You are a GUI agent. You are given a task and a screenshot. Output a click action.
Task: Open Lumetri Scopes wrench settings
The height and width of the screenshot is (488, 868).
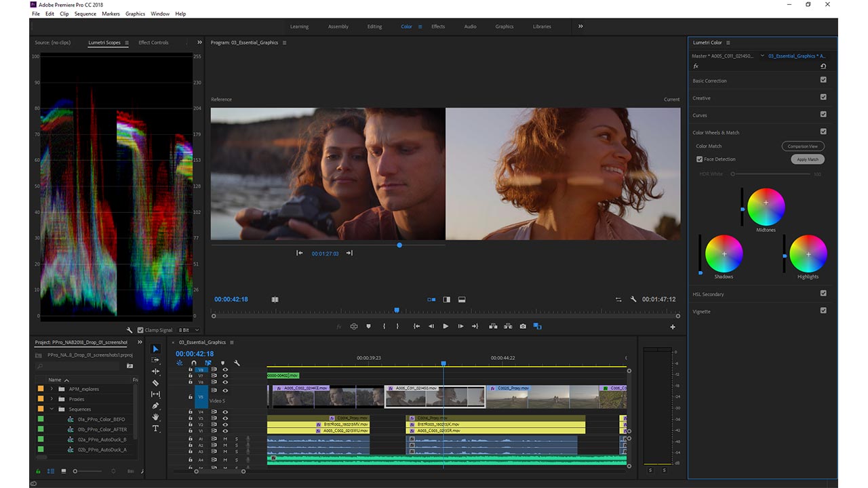coord(130,330)
